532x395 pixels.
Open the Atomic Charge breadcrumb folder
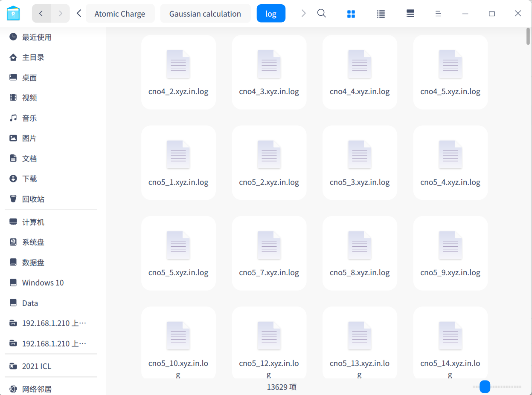coord(120,14)
